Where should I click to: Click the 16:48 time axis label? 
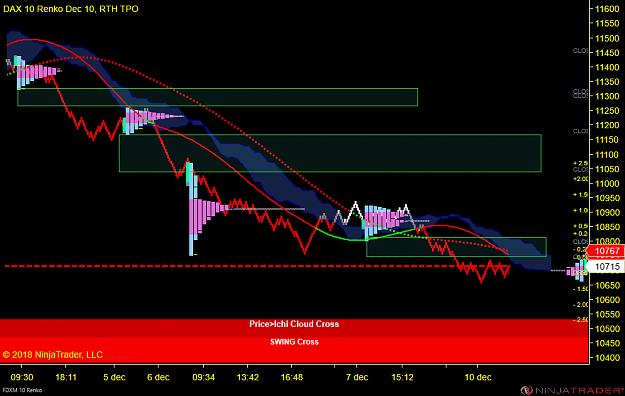292,377
